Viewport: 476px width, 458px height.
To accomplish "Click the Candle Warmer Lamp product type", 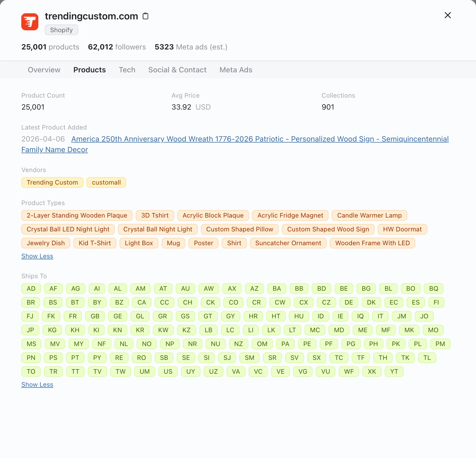I will (369, 215).
